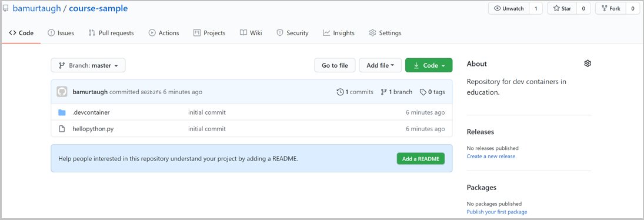Star the repository

[x=562, y=8]
